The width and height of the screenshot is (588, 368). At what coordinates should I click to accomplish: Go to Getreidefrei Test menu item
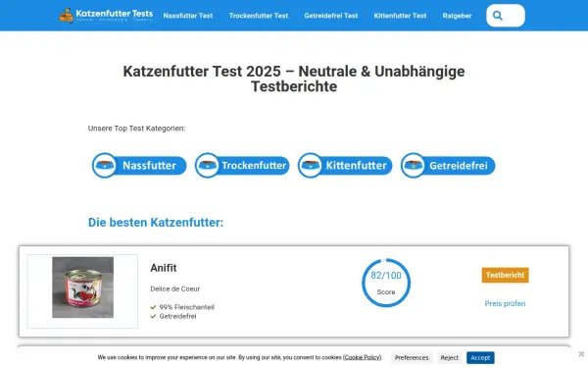[x=331, y=16]
